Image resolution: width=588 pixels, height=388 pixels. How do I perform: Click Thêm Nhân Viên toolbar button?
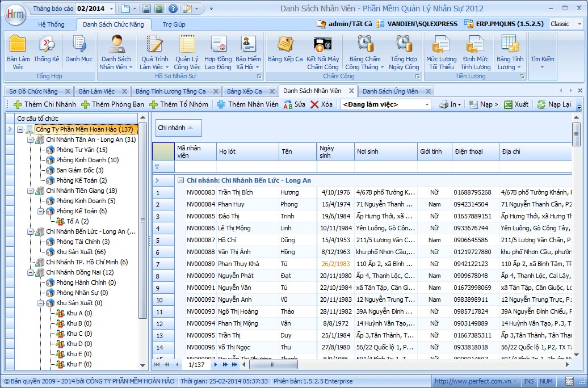(247, 104)
